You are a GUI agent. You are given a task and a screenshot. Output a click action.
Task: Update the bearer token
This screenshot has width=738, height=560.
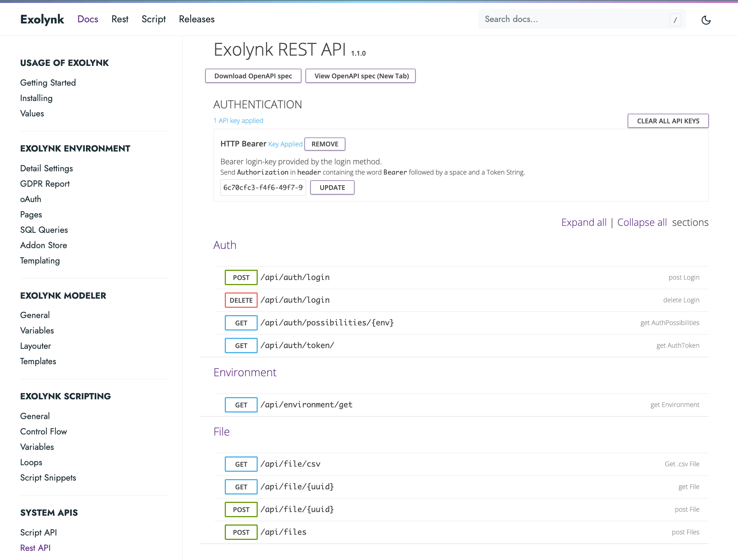click(332, 187)
